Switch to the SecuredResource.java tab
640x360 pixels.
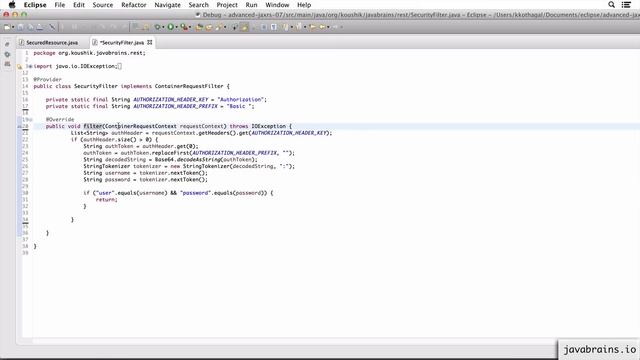click(52, 42)
